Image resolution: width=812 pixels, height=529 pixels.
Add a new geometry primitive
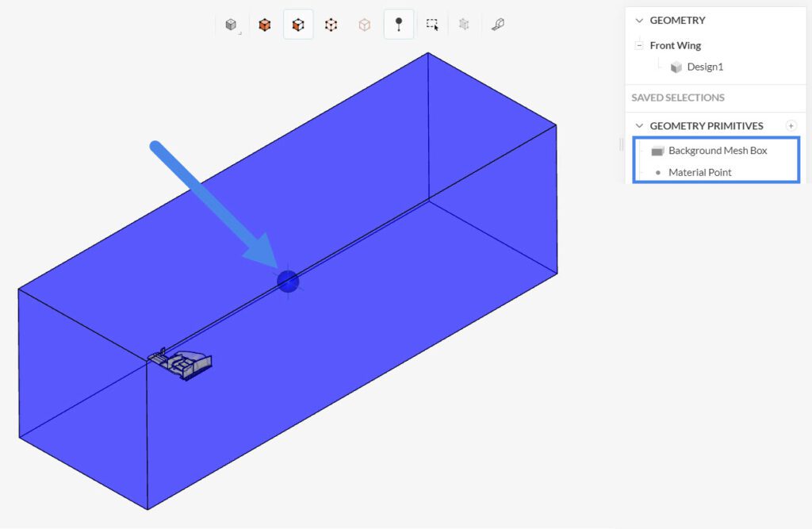[791, 125]
